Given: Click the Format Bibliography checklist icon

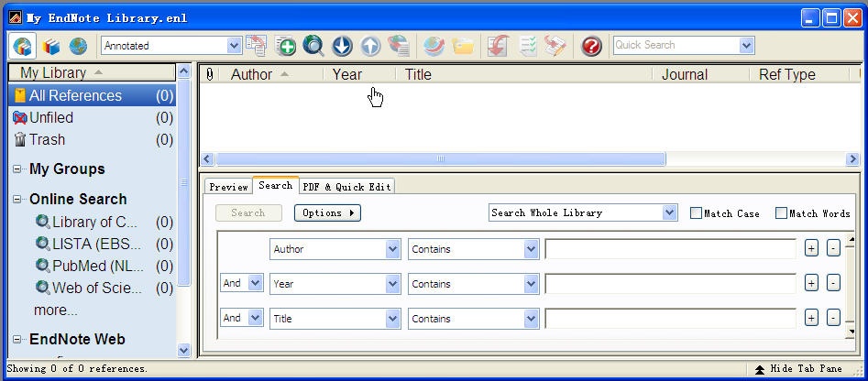Looking at the screenshot, I should pyautogui.click(x=528, y=46).
